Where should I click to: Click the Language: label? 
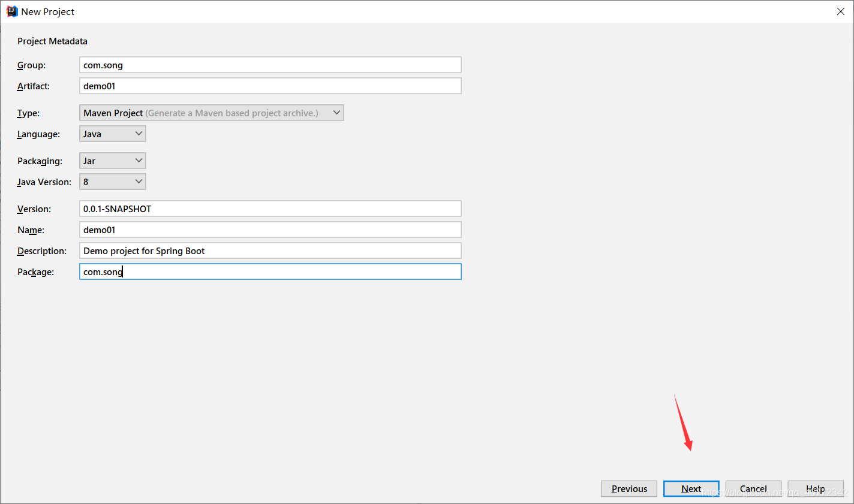tap(38, 134)
